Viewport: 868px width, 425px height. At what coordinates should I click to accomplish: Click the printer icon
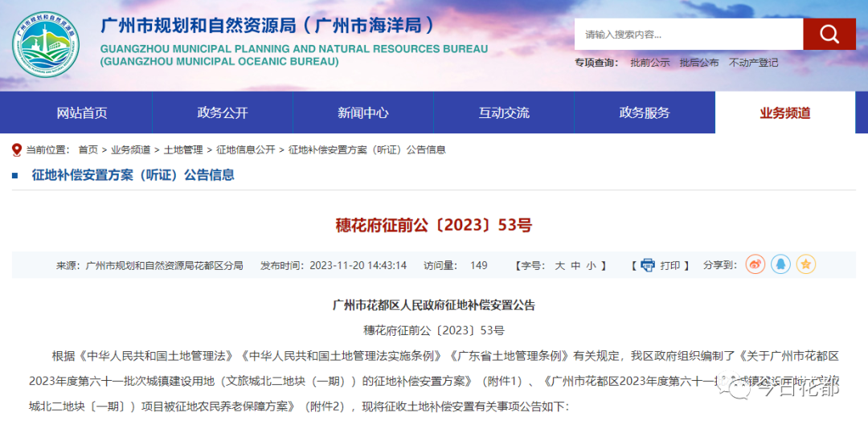click(x=647, y=265)
